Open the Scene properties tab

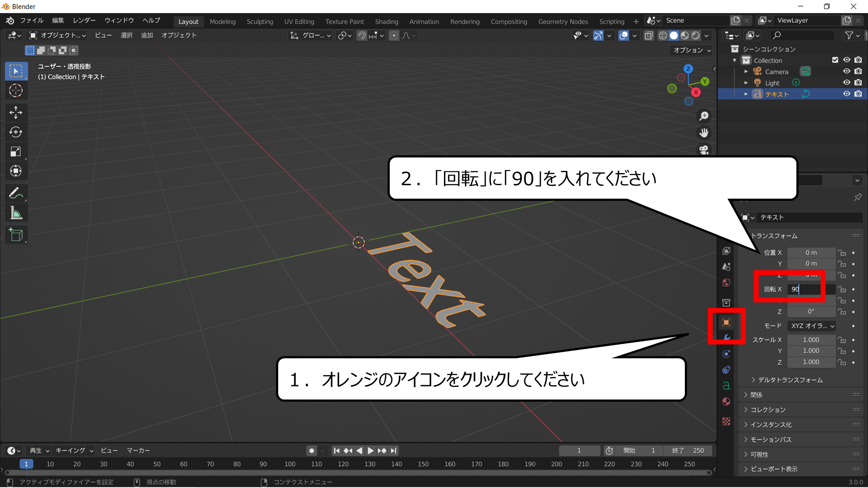726,267
